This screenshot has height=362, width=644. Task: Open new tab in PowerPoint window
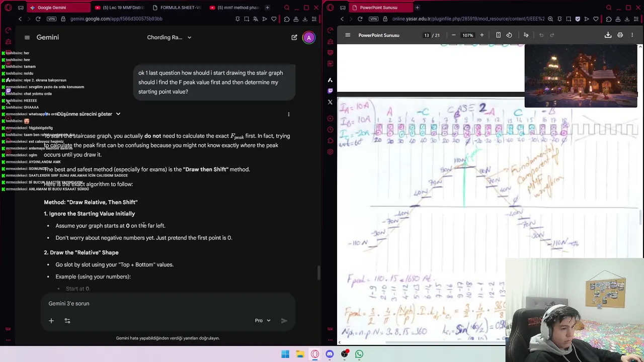click(417, 8)
